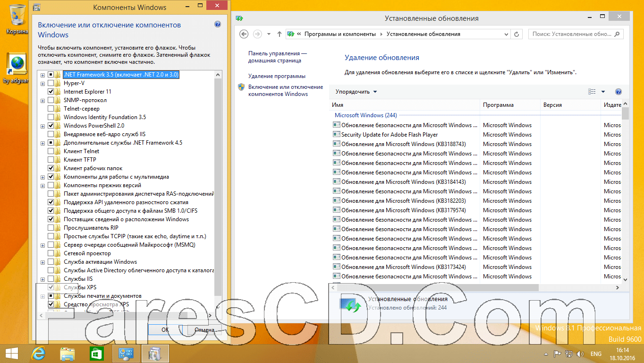The height and width of the screenshot is (363, 644).
Task: Click the volume icon in system tray
Action: pos(579,354)
